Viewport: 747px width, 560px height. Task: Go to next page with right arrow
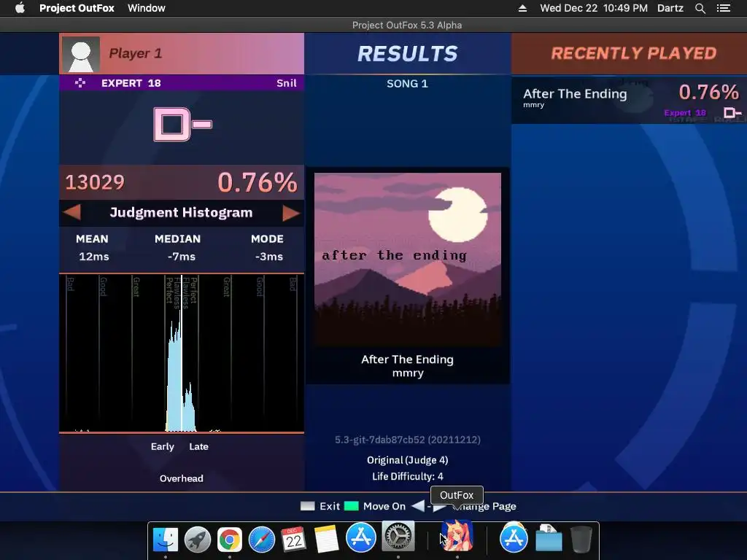pos(290,213)
